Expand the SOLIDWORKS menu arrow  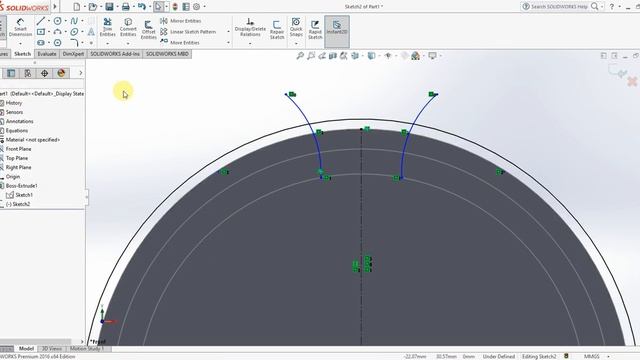(55, 7)
